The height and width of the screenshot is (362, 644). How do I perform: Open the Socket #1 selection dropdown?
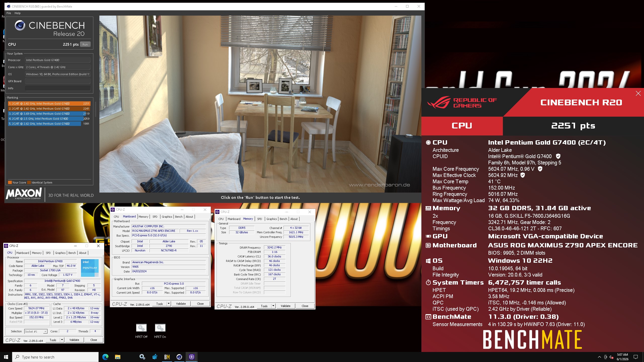coord(36,332)
